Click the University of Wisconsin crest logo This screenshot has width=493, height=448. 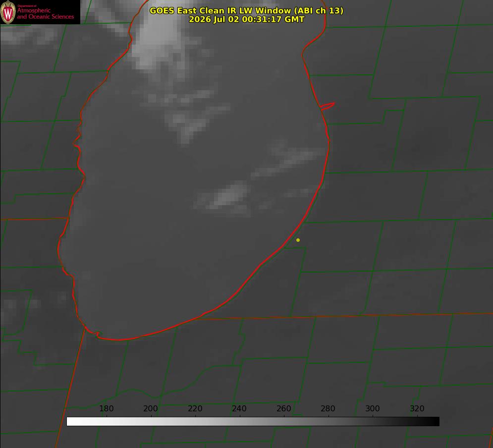point(8,12)
